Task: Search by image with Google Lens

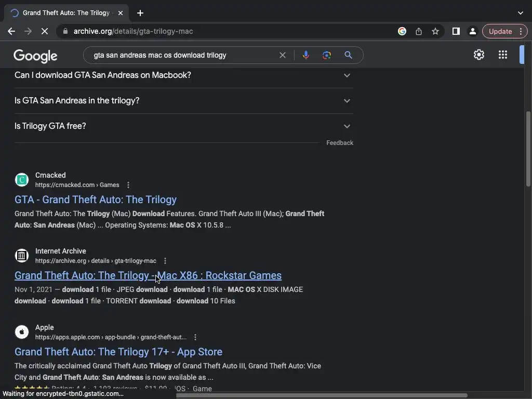Action: point(327,55)
